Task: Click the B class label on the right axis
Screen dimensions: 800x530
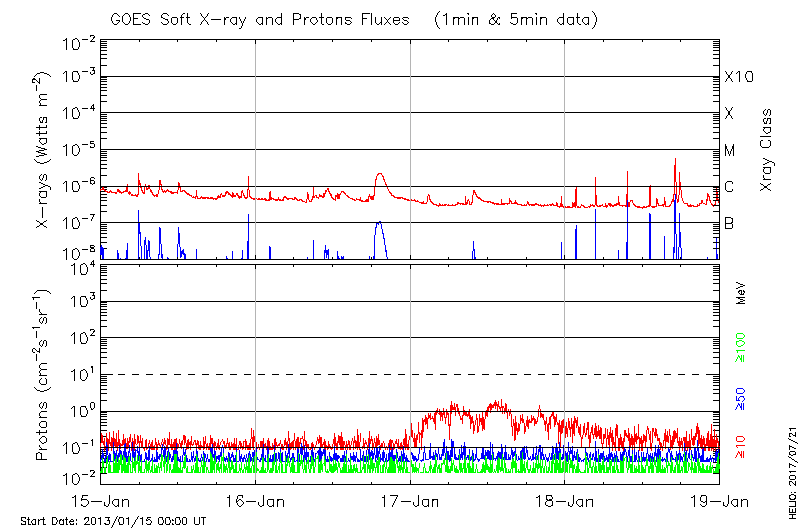Action: click(x=729, y=223)
